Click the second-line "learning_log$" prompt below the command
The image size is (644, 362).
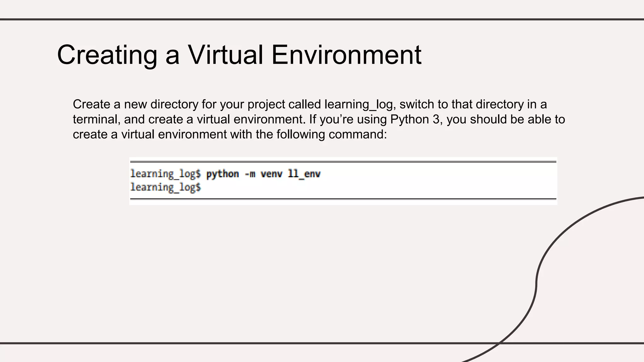(166, 188)
